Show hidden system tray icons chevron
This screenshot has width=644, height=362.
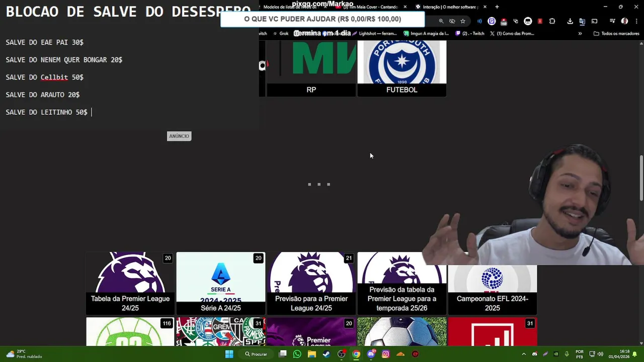[524, 354]
